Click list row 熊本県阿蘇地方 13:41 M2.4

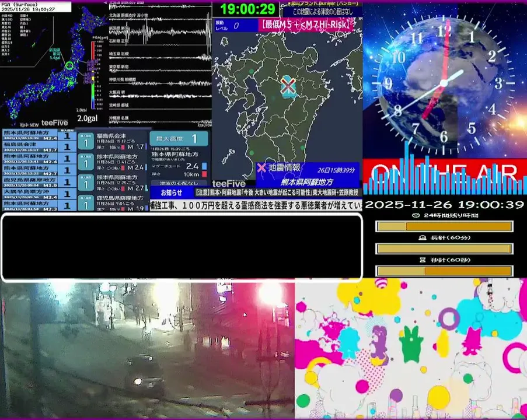point(39,159)
